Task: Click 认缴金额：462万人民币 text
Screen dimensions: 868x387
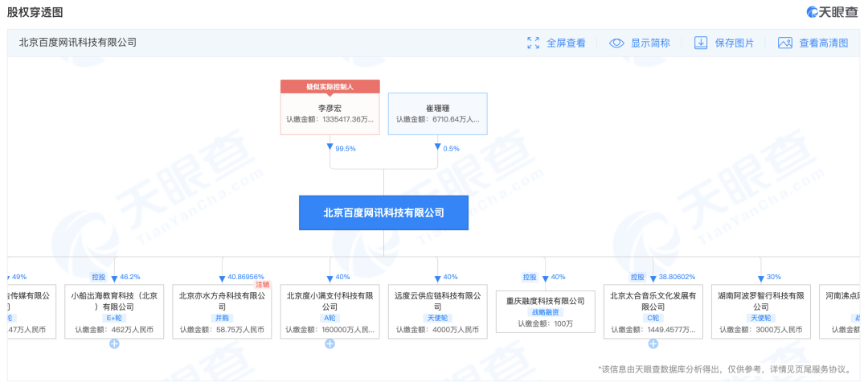Action: [x=114, y=330]
